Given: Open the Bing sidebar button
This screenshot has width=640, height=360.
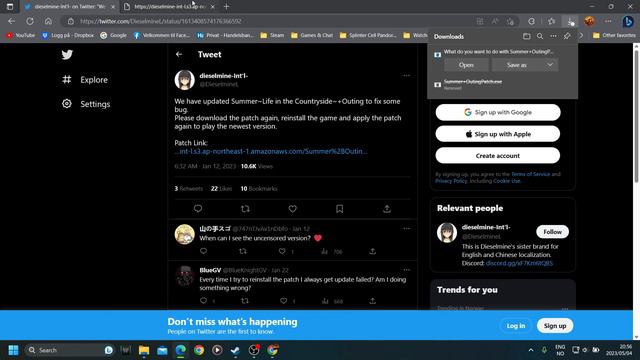Looking at the screenshot, I should click(628, 21).
